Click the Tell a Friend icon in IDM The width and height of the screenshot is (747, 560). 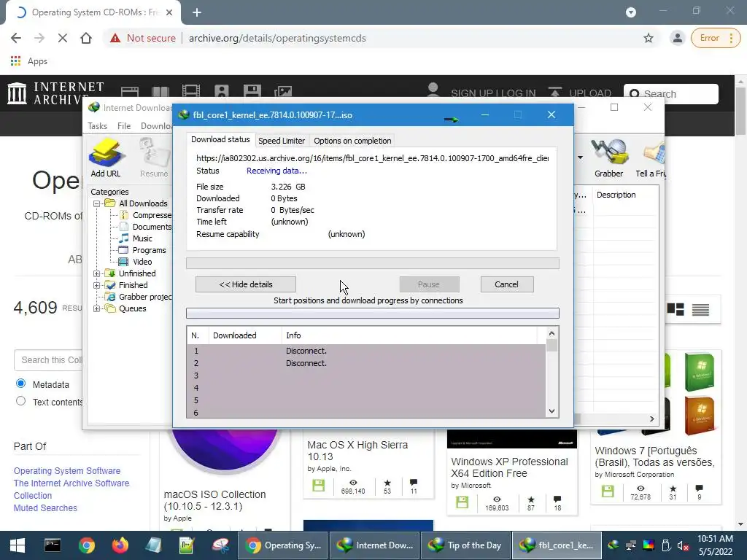[651, 157]
